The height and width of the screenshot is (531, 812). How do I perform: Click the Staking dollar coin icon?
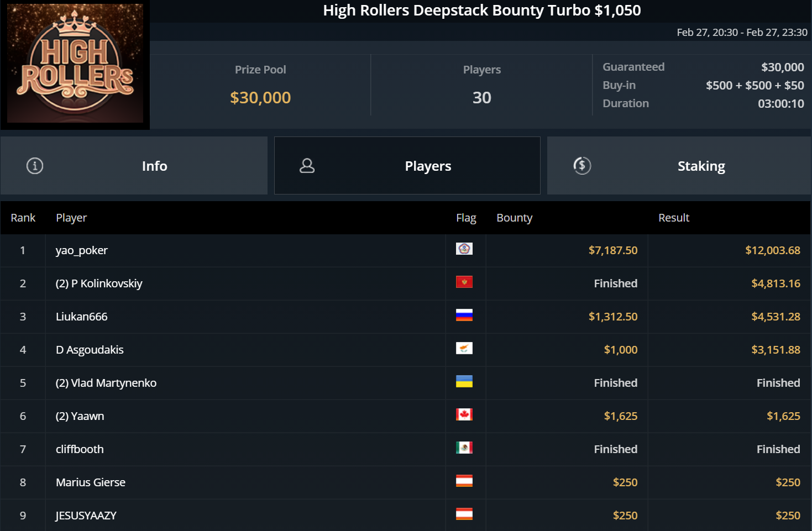click(582, 166)
